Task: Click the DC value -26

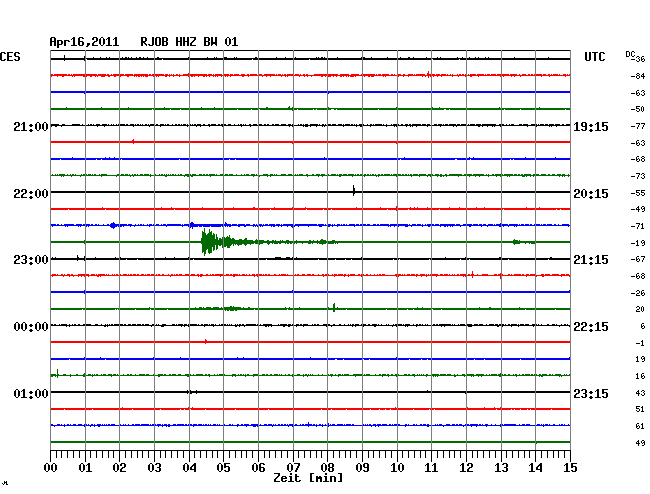Action: pos(638,293)
